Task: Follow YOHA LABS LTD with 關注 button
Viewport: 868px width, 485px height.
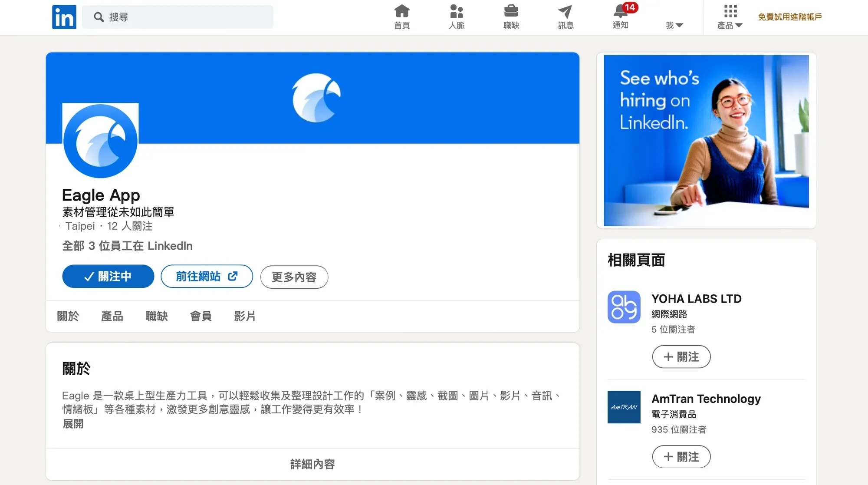Action: click(681, 357)
